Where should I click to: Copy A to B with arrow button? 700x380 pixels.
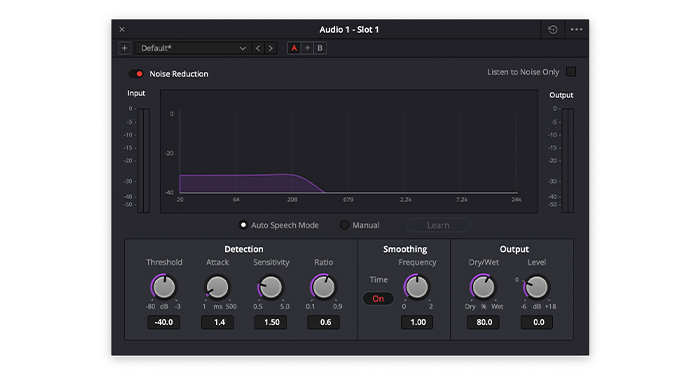pyautogui.click(x=307, y=48)
